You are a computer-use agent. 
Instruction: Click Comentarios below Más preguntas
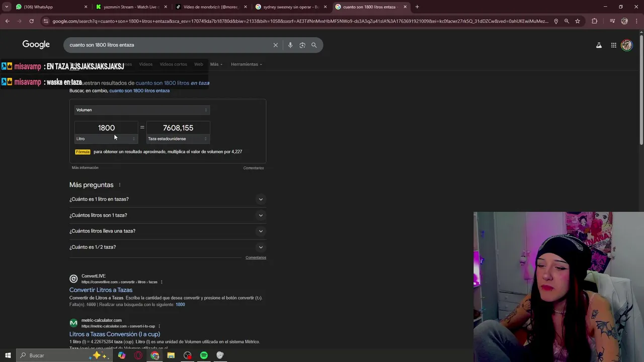click(256, 257)
